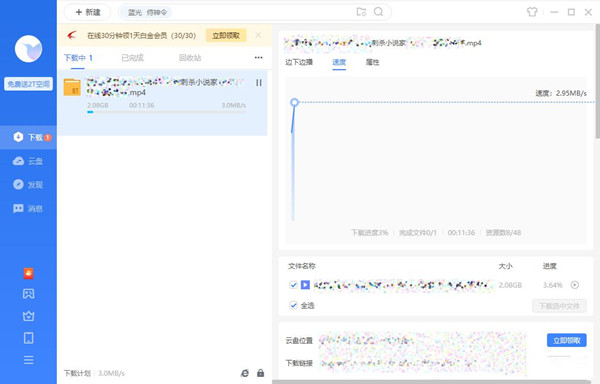Open the game controller icon in sidebar
Image resolution: width=600 pixels, height=384 pixels.
(28, 294)
